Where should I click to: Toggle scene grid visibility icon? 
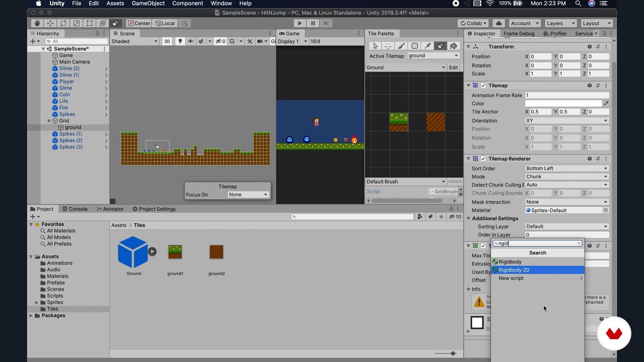[x=232, y=41]
